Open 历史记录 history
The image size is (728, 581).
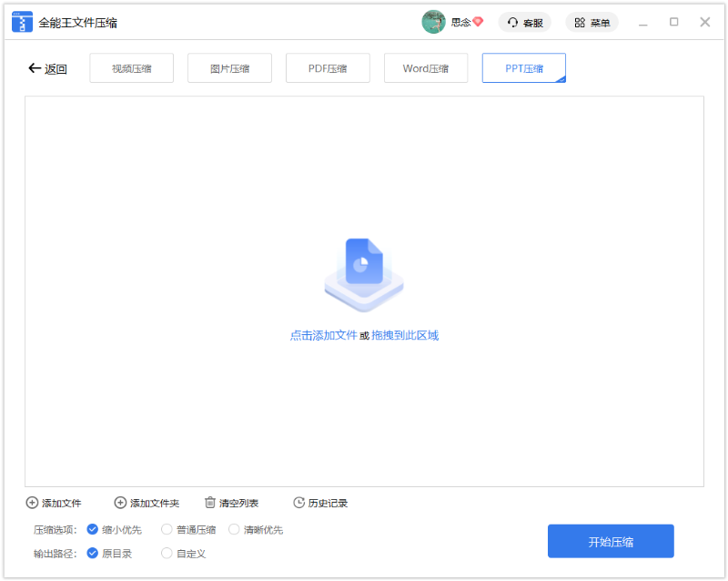coord(320,503)
